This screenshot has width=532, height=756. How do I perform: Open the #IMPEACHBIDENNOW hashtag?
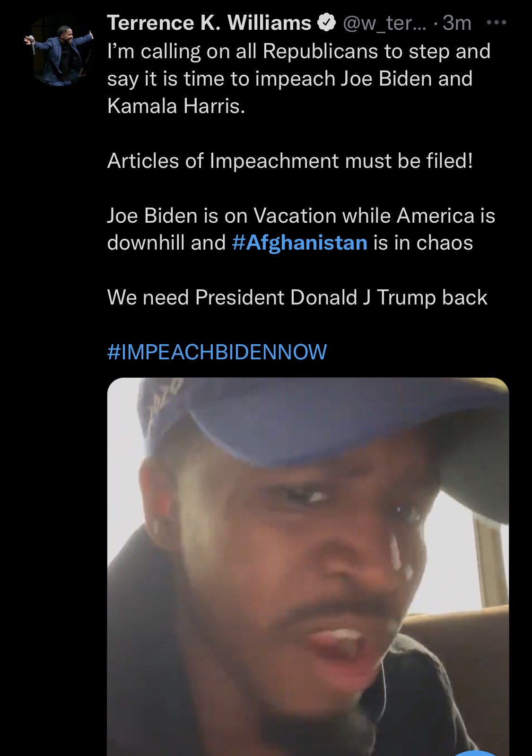pos(217,352)
